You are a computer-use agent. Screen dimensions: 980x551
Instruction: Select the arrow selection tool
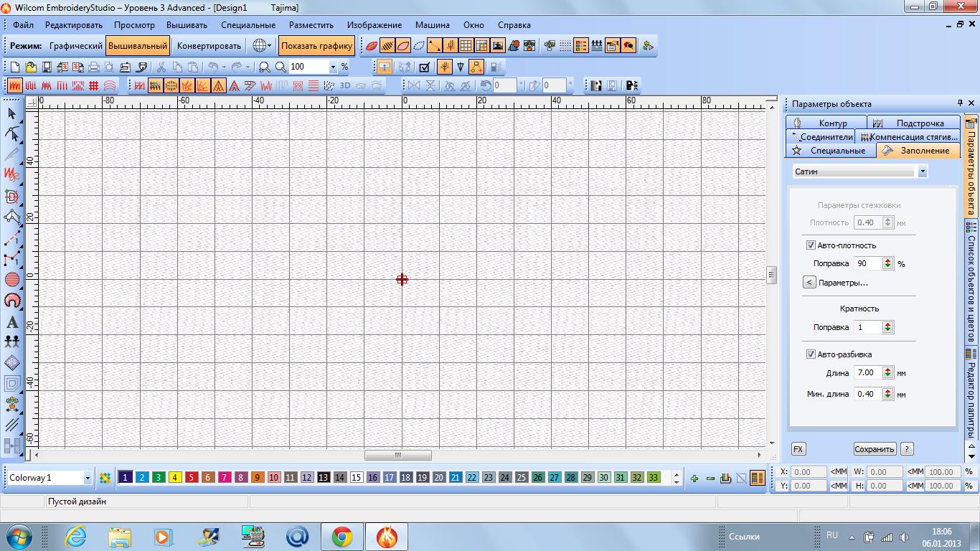point(11,113)
